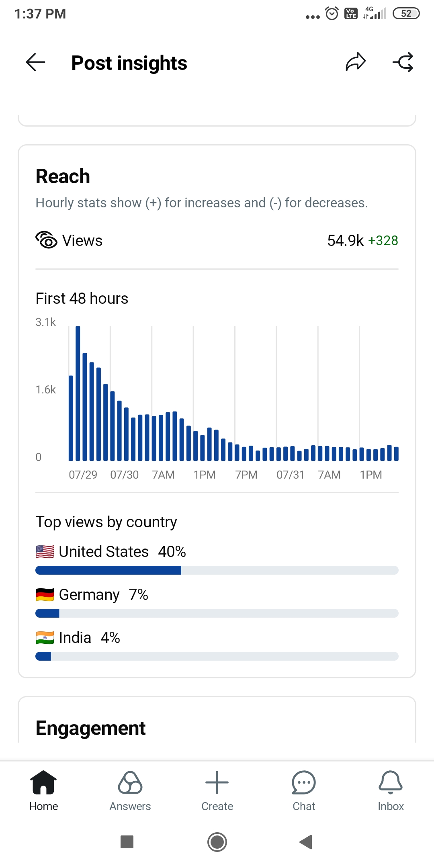434x868 pixels.
Task: Tap the tallest bar in views chart
Action: click(x=78, y=393)
